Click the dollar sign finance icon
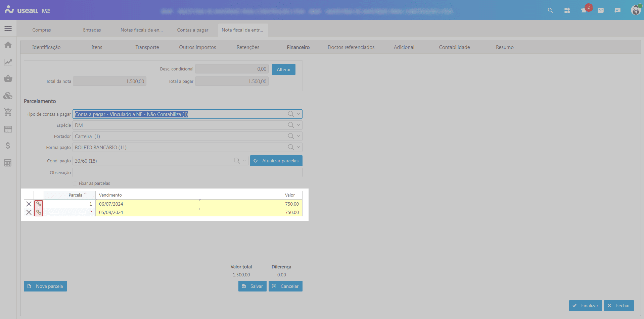644x319 pixels. pyautogui.click(x=8, y=146)
